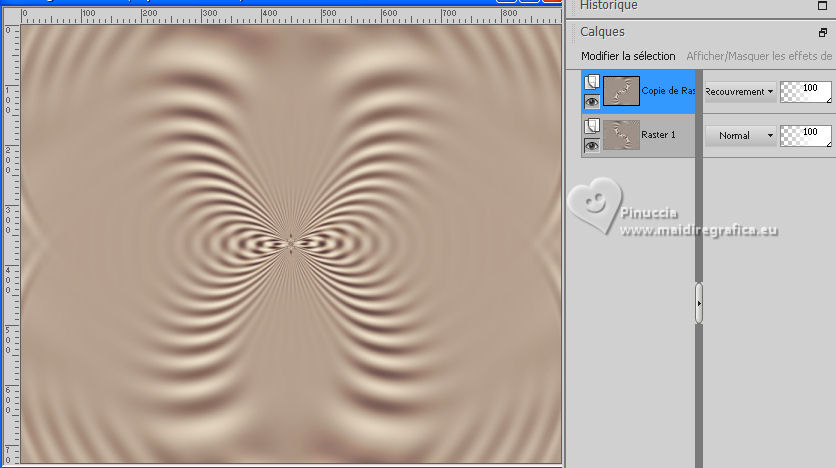Open the Normal blend mode dropdown
This screenshot has width=836, height=468.
click(741, 135)
